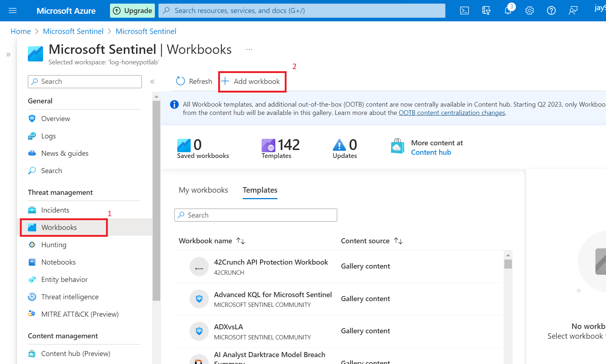Open the Directories and subscriptions filter icon

(x=486, y=10)
